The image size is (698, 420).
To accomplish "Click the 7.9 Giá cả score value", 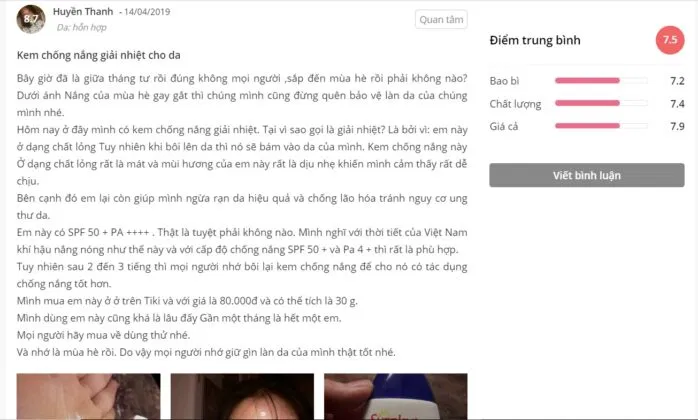I will point(677,126).
